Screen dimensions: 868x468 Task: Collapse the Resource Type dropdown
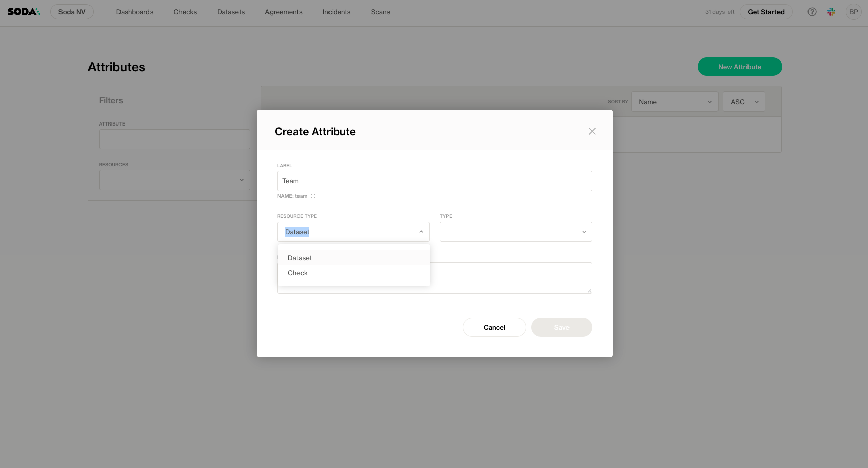pos(421,232)
